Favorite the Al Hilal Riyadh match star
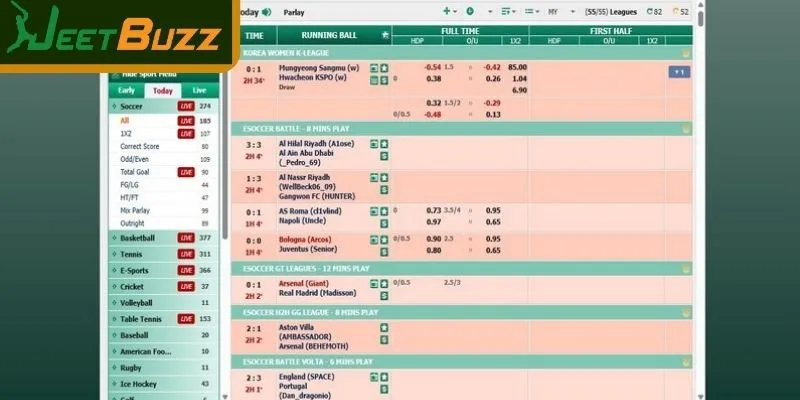Viewport: 800px width, 400px height. [384, 144]
